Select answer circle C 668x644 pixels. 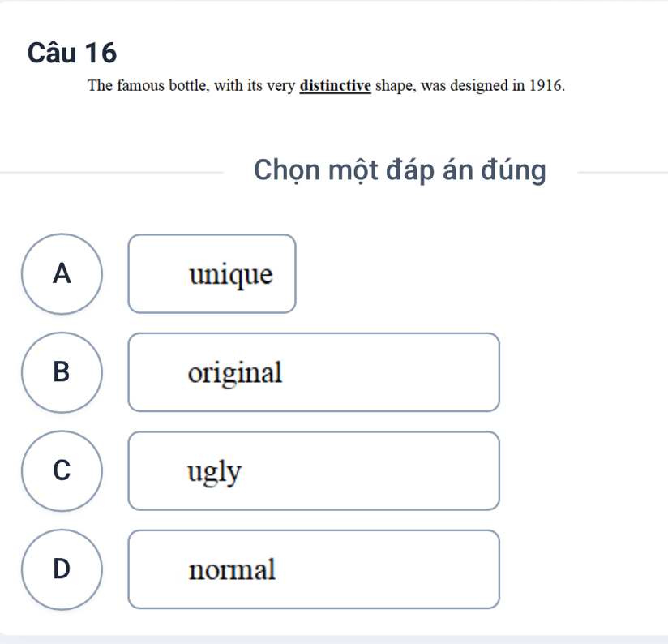point(62,470)
